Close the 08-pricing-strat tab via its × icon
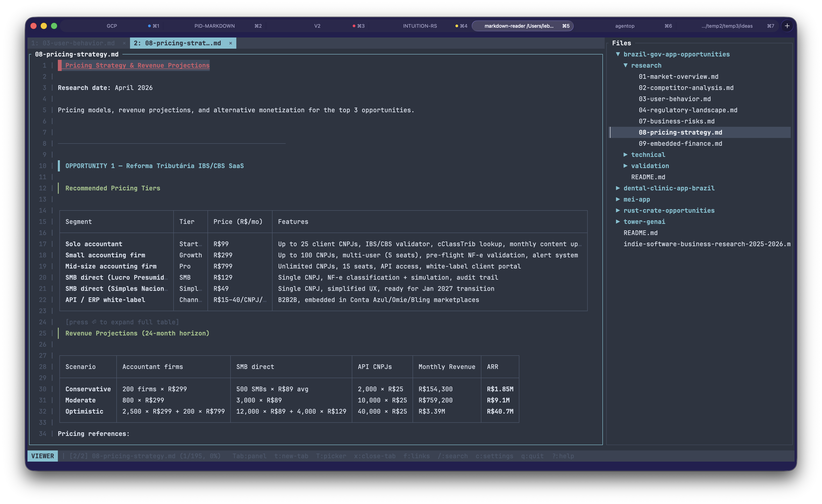This screenshot has width=822, height=504. coord(231,43)
